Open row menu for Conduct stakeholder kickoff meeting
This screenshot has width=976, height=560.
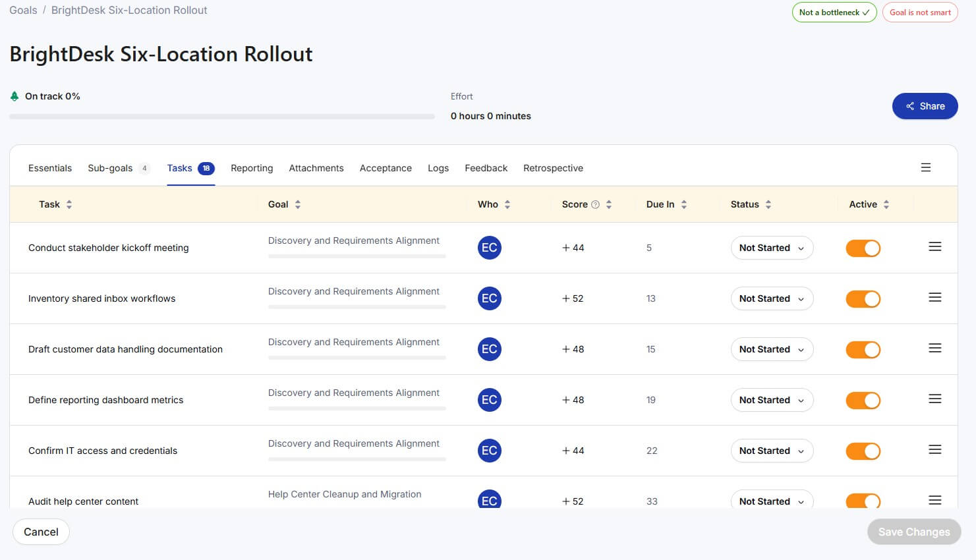tap(934, 246)
